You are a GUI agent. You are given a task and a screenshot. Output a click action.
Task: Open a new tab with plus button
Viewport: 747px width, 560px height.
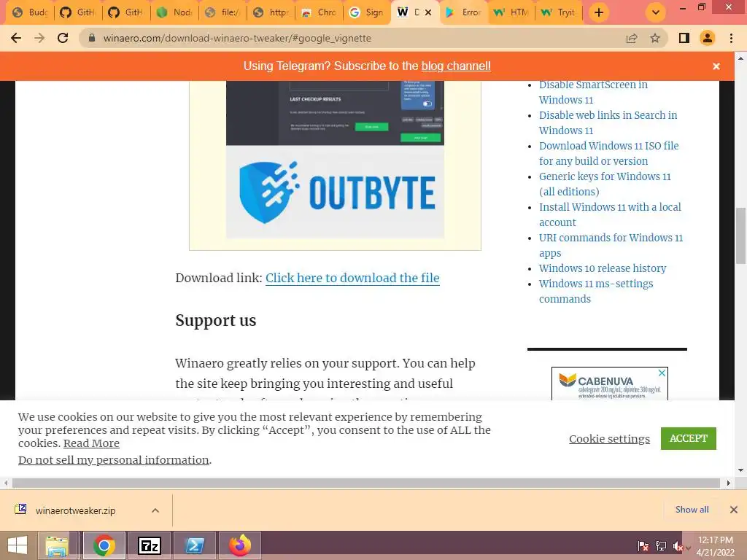point(599,12)
